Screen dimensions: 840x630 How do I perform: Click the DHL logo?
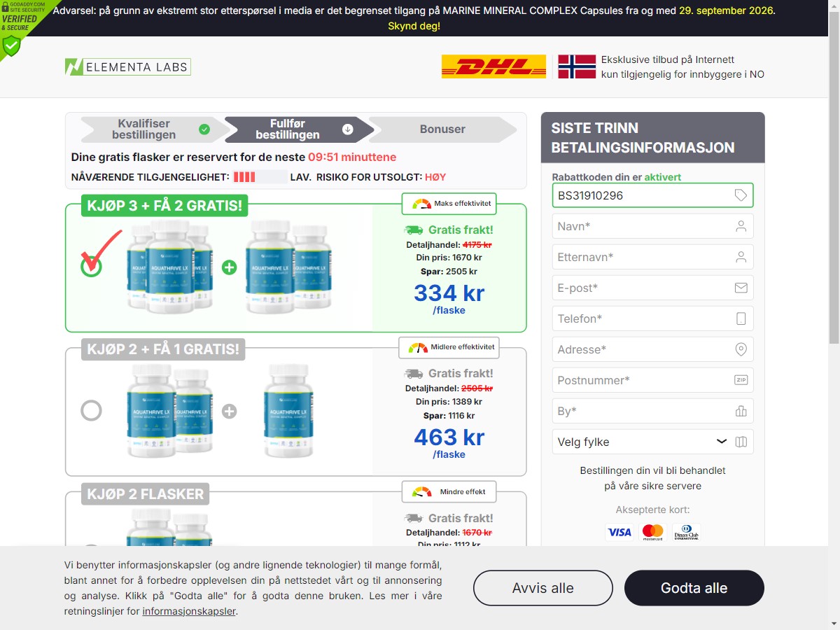click(x=493, y=66)
